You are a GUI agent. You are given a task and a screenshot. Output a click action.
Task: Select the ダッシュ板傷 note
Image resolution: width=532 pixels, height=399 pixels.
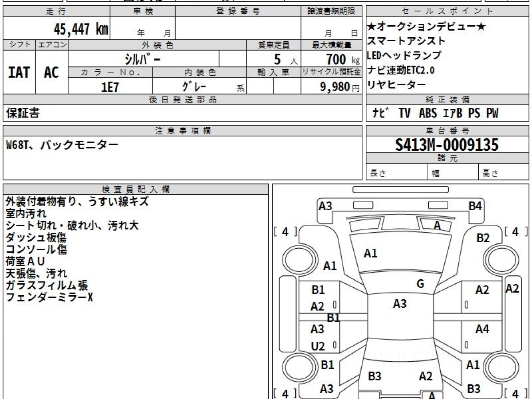click(36, 237)
